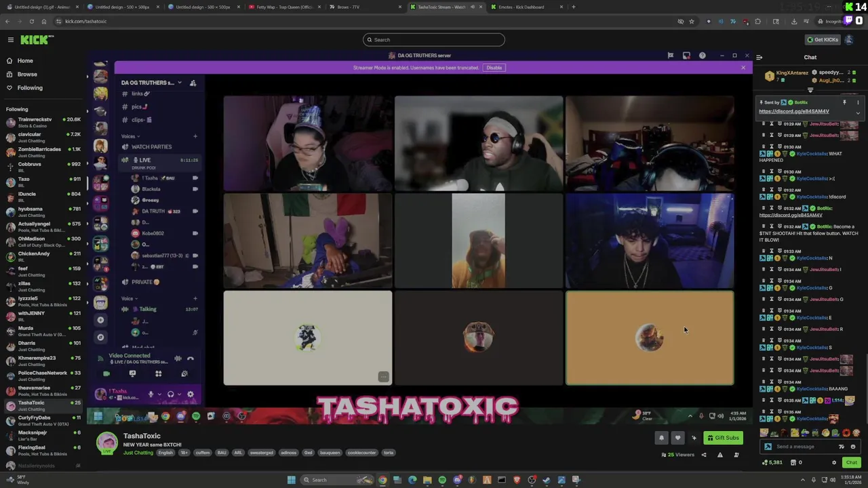Open headphone output options arrow
This screenshot has height=488, width=868.
point(180,394)
